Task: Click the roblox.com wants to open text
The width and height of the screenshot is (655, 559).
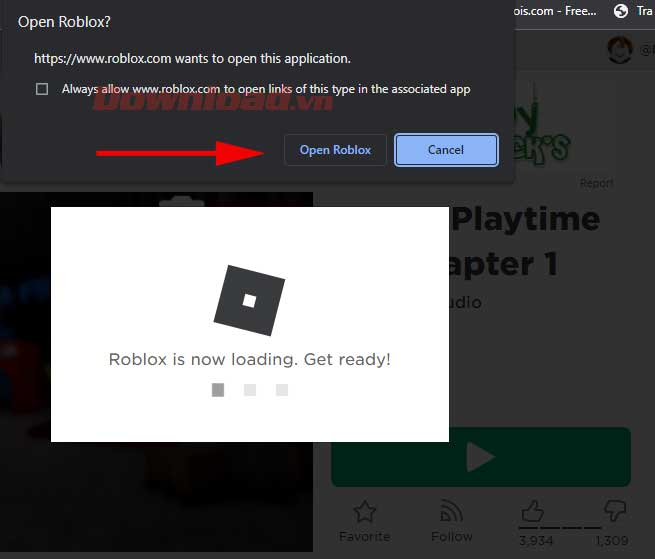Action: 192,58
